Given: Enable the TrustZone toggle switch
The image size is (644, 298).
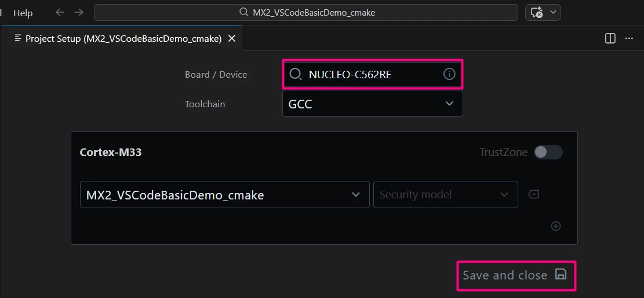Looking at the screenshot, I should tap(548, 152).
